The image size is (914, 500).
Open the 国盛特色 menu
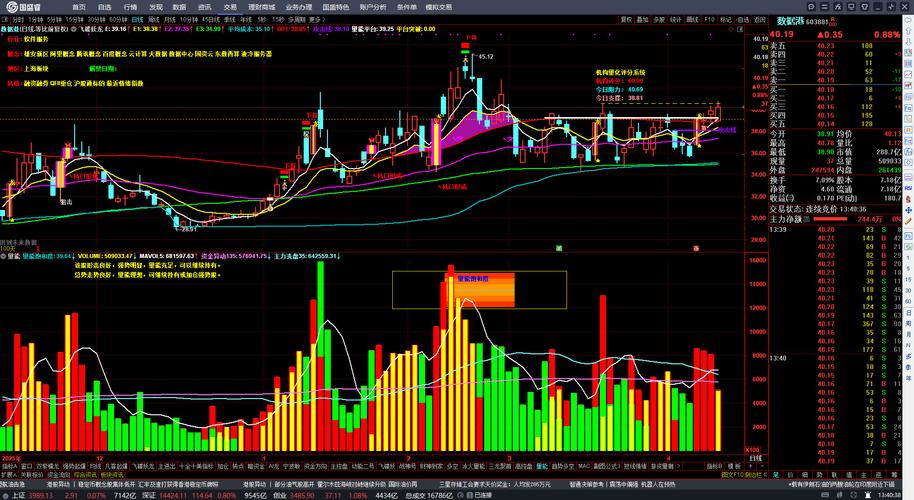336,7
